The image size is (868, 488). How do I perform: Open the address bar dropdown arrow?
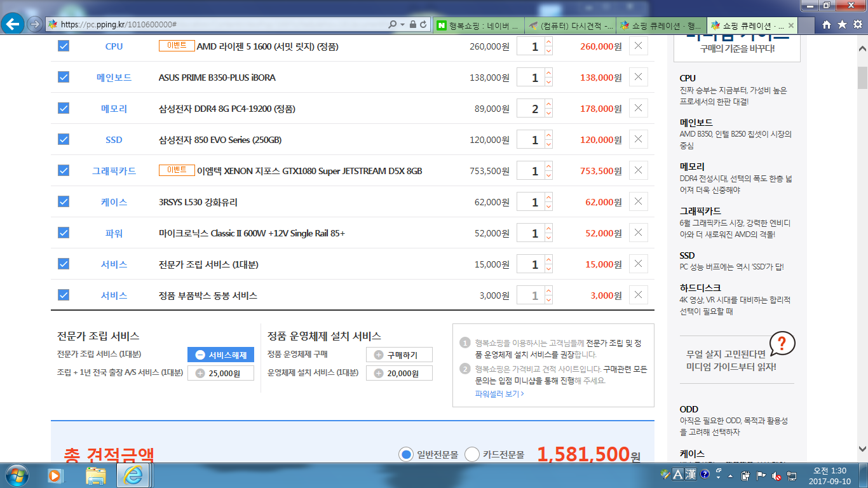(x=403, y=24)
